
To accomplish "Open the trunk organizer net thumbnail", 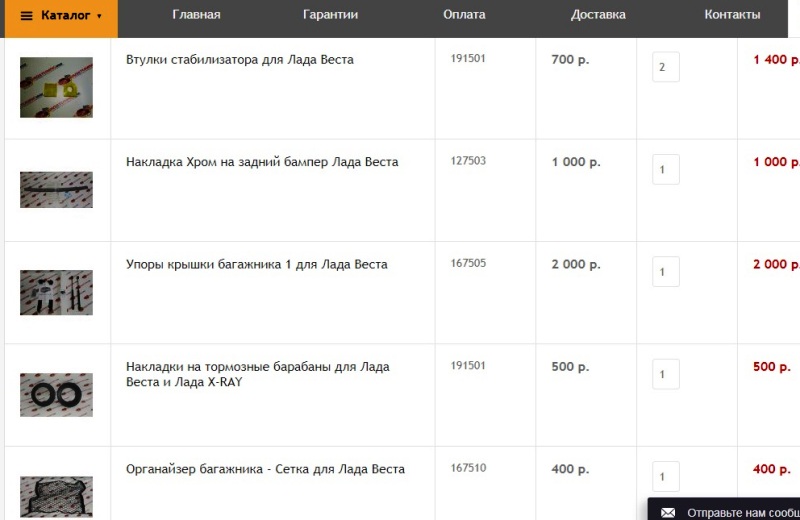I will [x=56, y=496].
